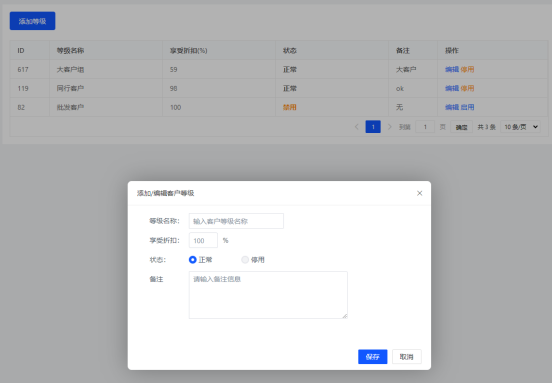552x383 pixels.
Task: Click the 等级名称 input field
Action: click(236, 221)
